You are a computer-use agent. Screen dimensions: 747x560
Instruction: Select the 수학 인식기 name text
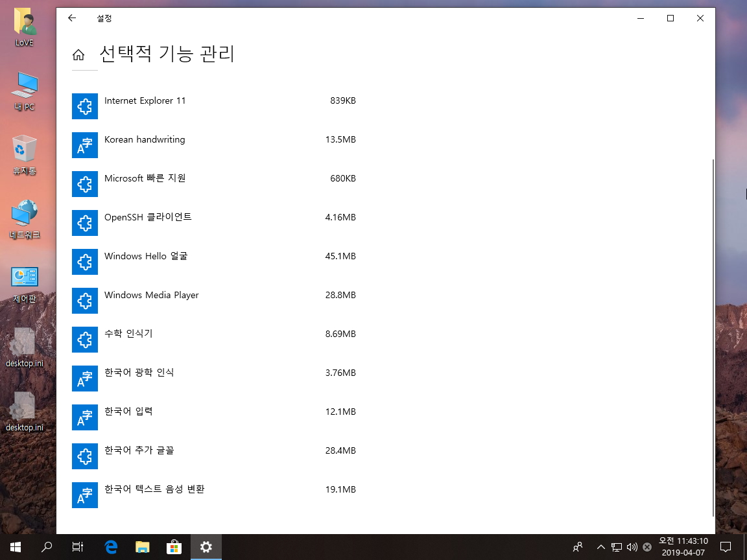(128, 333)
